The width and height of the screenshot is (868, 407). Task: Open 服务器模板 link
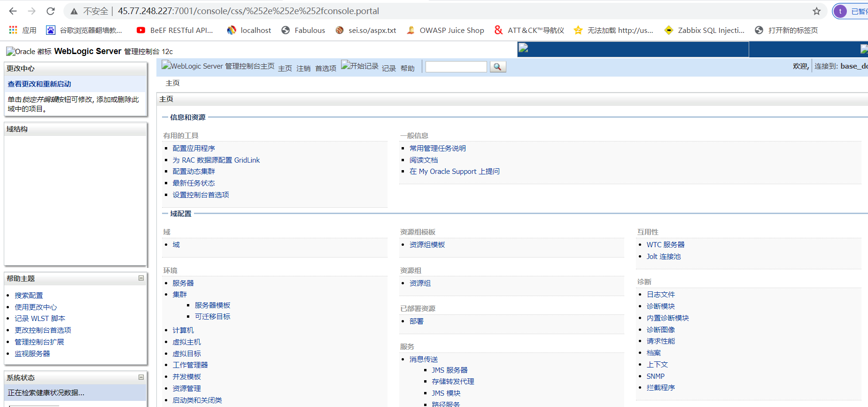pyautogui.click(x=213, y=305)
